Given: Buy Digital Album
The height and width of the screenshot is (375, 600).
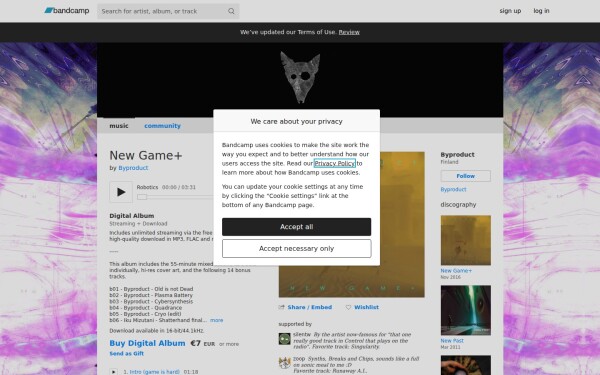Looking at the screenshot, I should click(147, 343).
